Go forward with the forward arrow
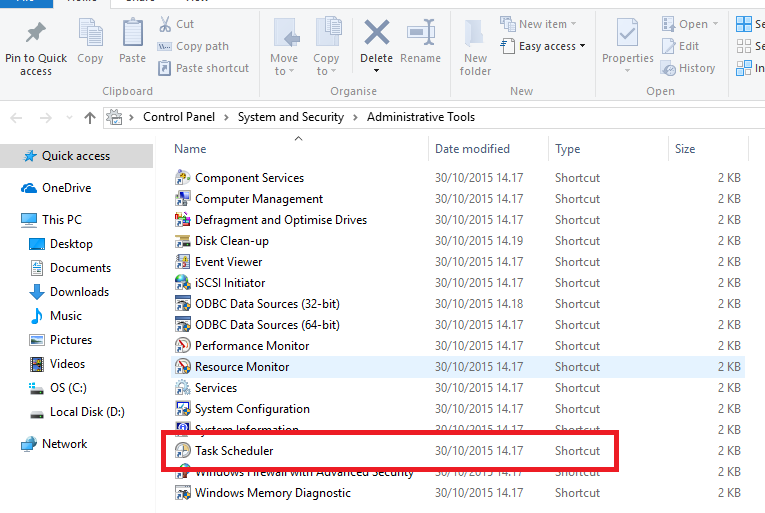Screen dimensions: 765x513 [x=45, y=118]
